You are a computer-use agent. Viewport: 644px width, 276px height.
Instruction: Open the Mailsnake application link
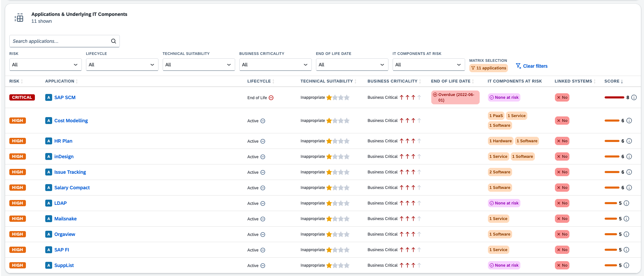click(x=66, y=219)
